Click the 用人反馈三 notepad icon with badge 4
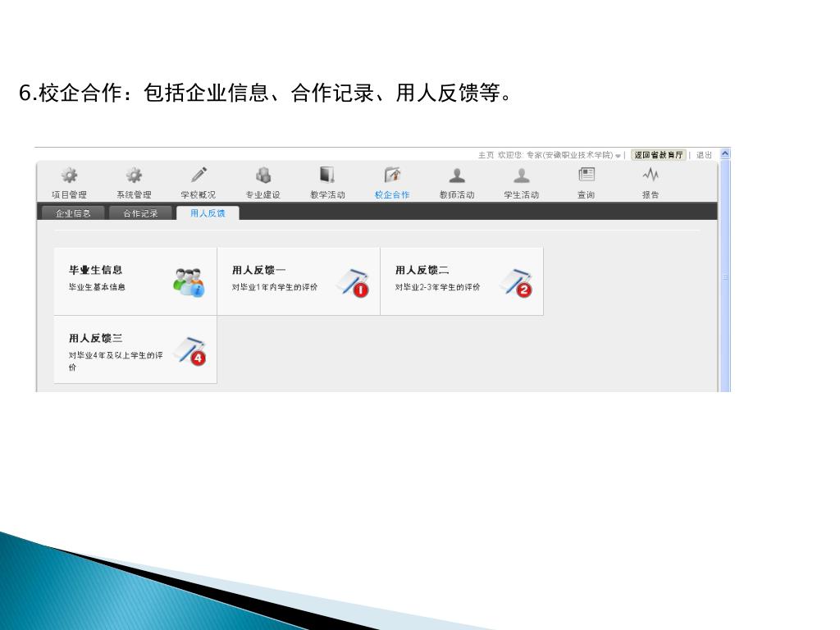This screenshot has height=630, width=840. coord(190,351)
